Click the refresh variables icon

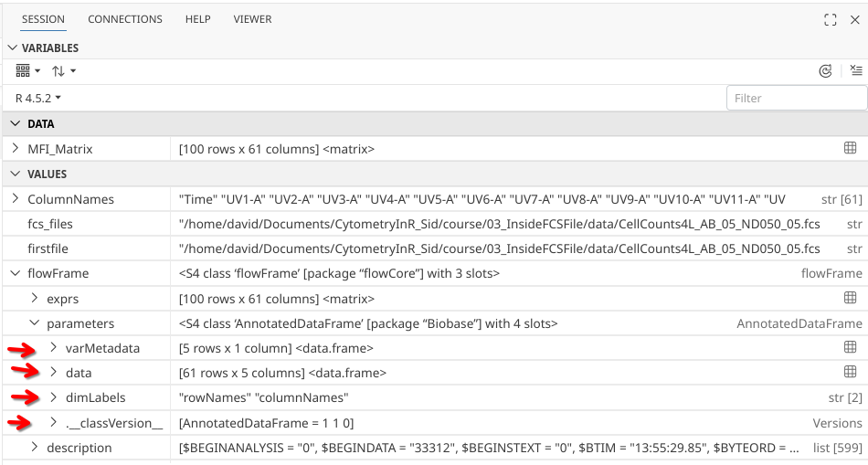[x=826, y=71]
